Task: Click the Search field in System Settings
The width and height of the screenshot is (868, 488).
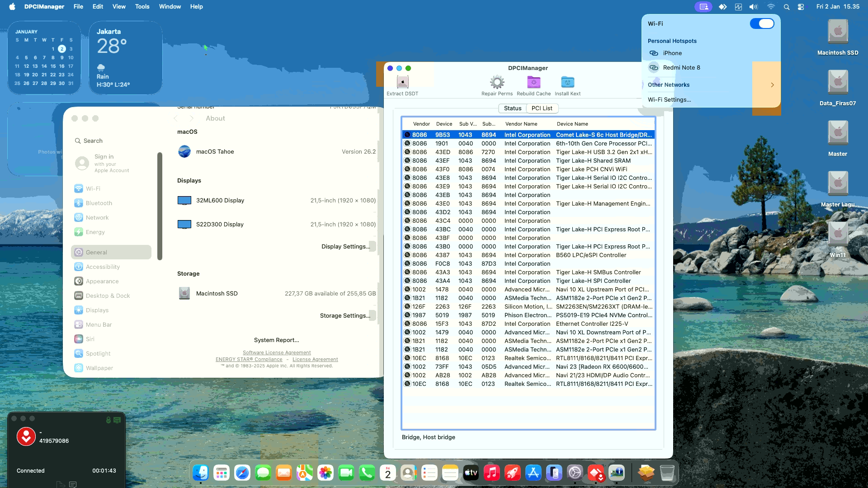Action: (x=111, y=141)
